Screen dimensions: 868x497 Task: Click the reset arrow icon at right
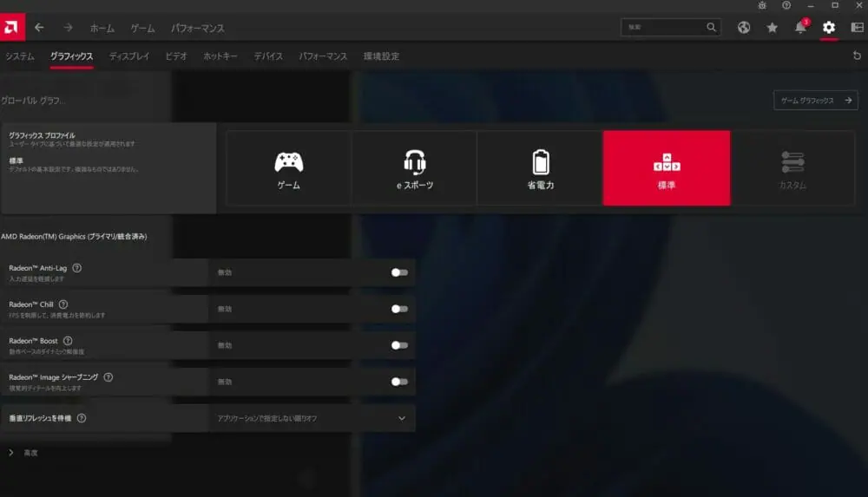pyautogui.click(x=858, y=56)
